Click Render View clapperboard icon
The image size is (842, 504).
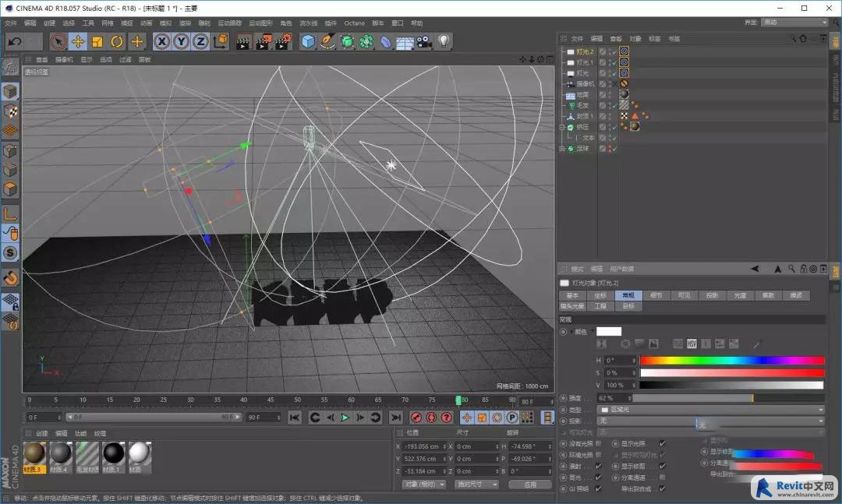243,41
